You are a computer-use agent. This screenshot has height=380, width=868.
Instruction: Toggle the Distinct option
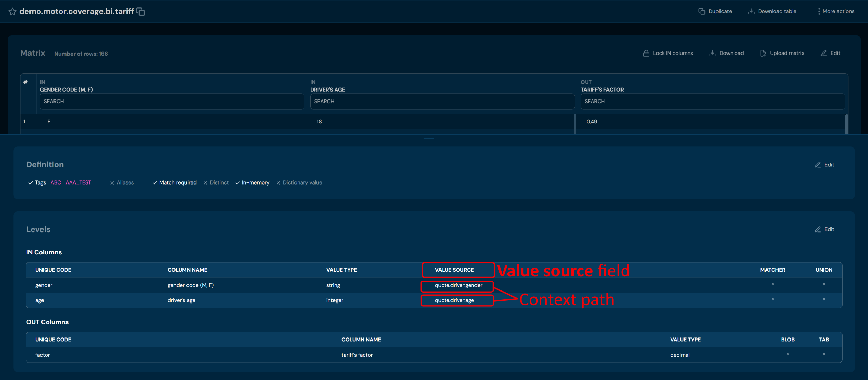(216, 182)
